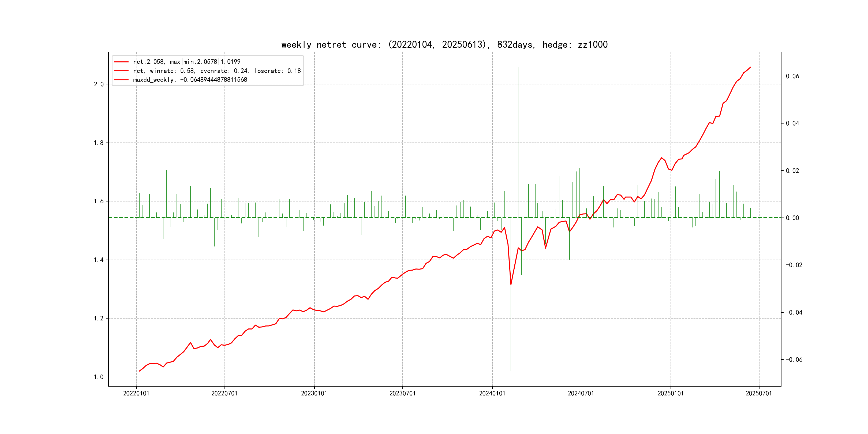Click the 20220701 x-axis label
Viewport: 868px width, 434px height.
(x=225, y=394)
